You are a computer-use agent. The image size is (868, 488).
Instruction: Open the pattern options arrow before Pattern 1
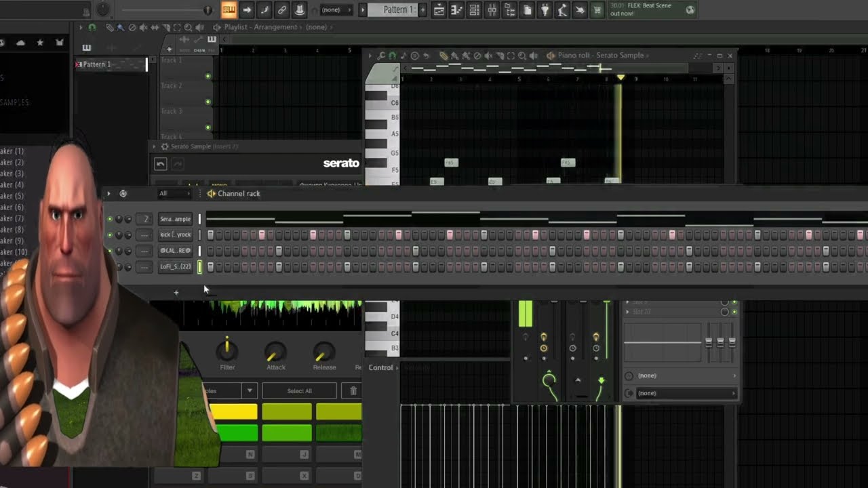pos(362,9)
